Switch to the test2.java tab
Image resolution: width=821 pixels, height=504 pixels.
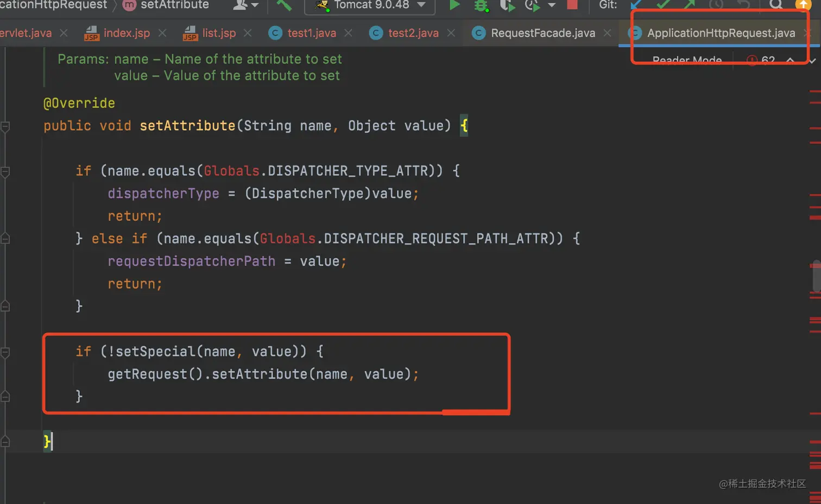(413, 33)
